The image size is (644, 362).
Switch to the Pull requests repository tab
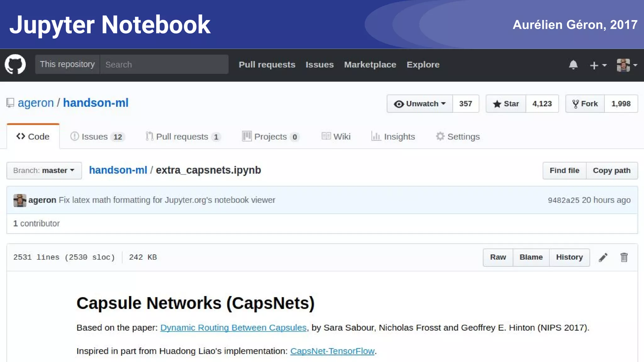click(183, 137)
